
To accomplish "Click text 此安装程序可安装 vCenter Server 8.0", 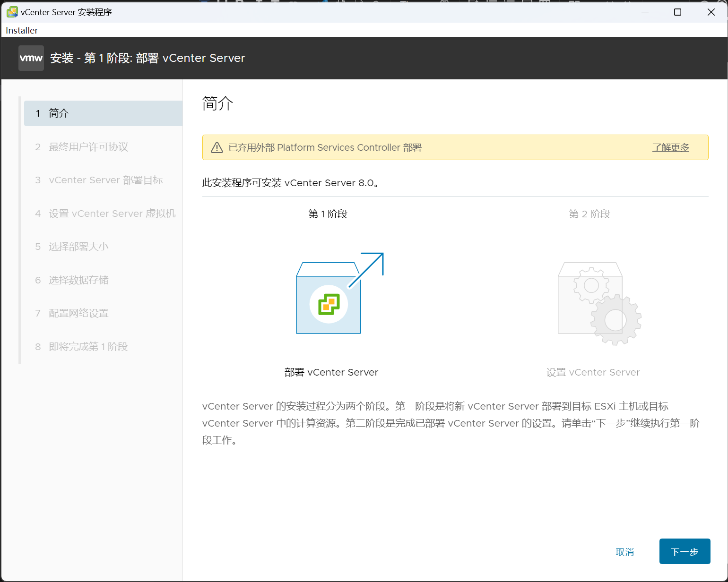I will coord(291,183).
